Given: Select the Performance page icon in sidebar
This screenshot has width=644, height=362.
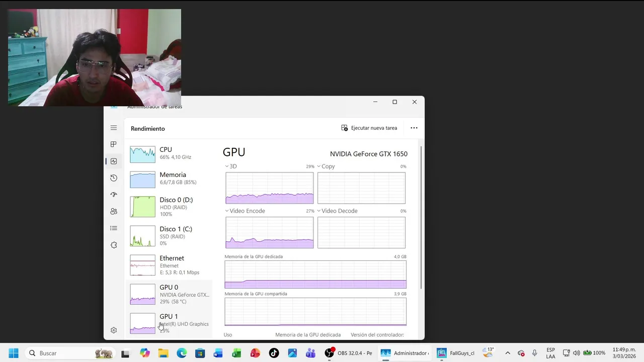Looking at the screenshot, I should [x=114, y=161].
